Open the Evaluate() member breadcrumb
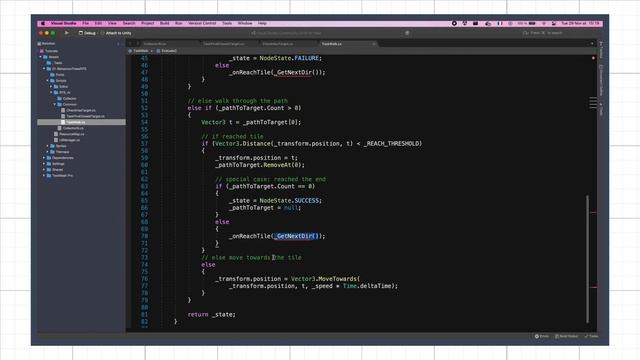Screen dimensions: 640x360 click(x=167, y=51)
